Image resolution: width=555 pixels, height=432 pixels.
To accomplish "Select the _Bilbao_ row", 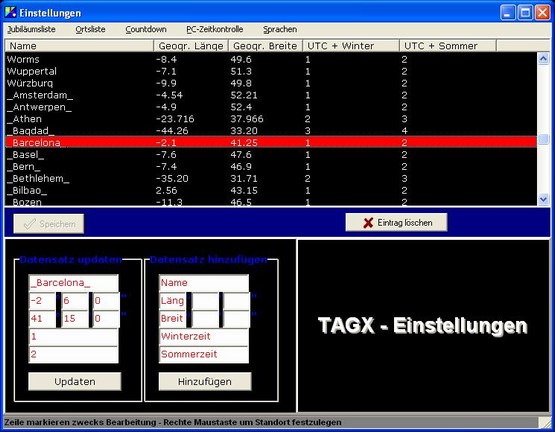I will (271, 191).
